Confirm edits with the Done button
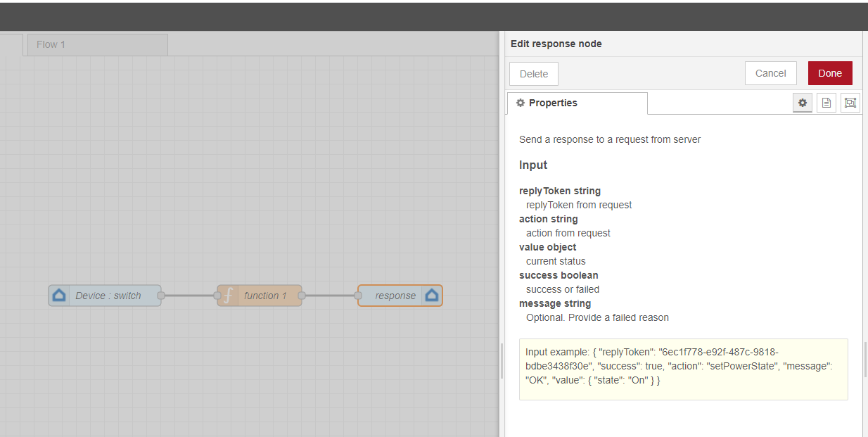This screenshot has height=437, width=868. pos(829,73)
